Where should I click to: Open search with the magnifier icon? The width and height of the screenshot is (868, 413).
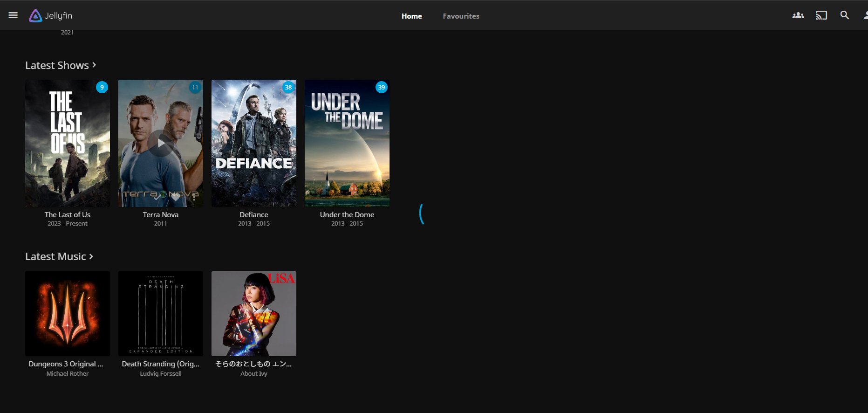tap(844, 15)
